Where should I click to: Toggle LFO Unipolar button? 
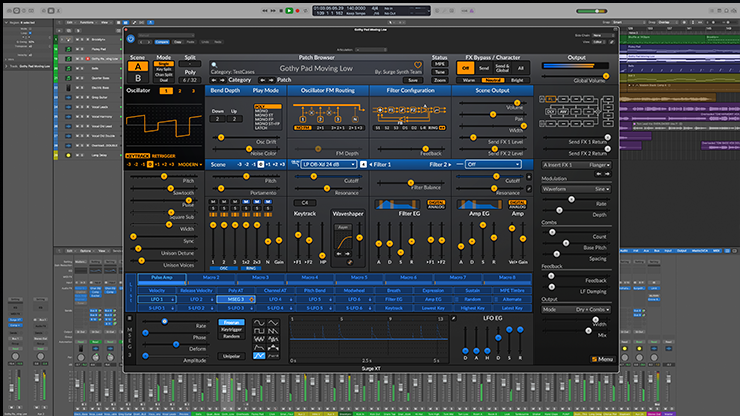pyautogui.click(x=231, y=356)
